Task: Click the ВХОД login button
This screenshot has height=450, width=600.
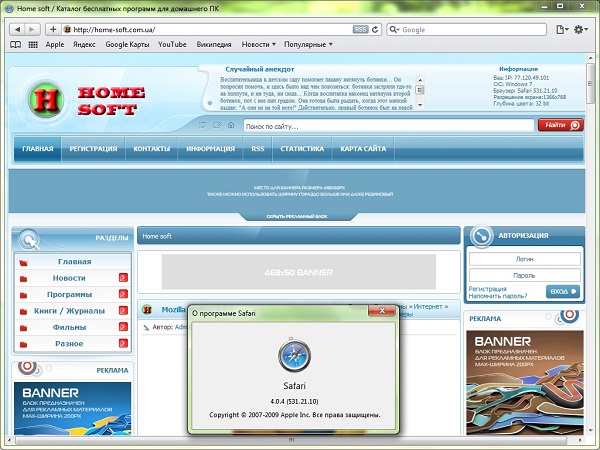Action: pos(563,291)
